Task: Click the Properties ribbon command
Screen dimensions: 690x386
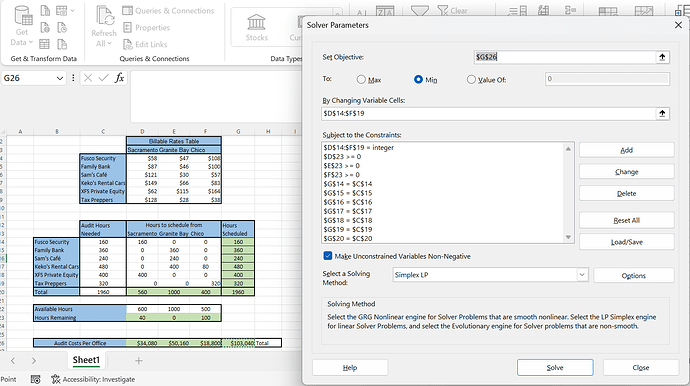Action: pyautogui.click(x=147, y=28)
